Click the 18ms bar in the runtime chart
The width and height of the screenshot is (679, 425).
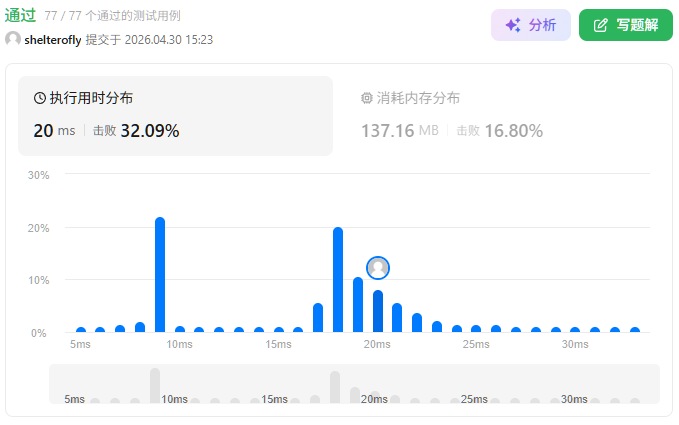pyautogui.click(x=338, y=280)
